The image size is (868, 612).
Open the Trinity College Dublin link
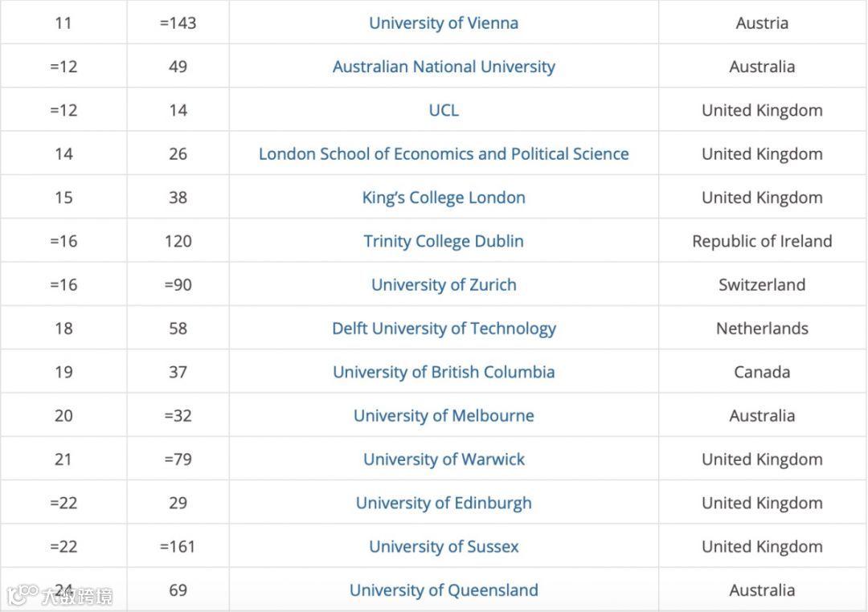tap(444, 241)
